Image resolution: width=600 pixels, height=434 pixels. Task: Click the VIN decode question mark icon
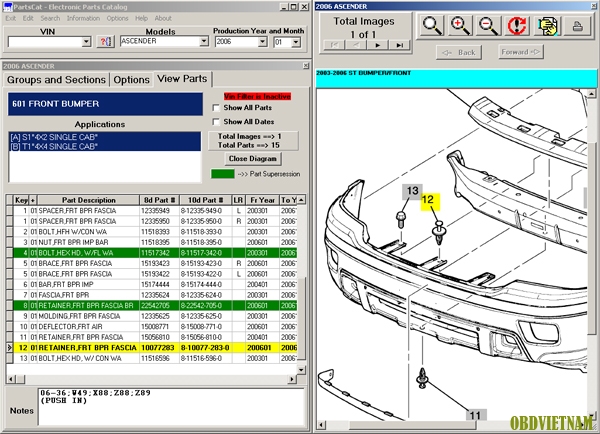pyautogui.click(x=106, y=42)
